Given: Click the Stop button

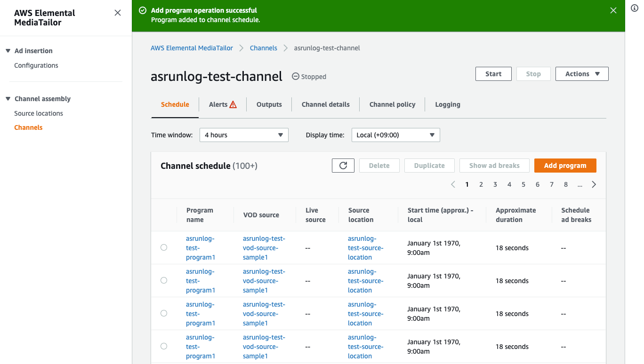Looking at the screenshot, I should point(533,74).
